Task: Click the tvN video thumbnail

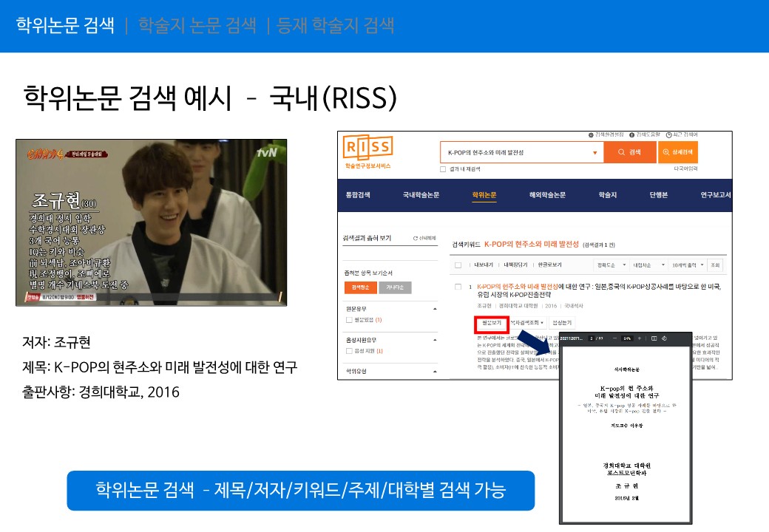Action: [x=151, y=222]
